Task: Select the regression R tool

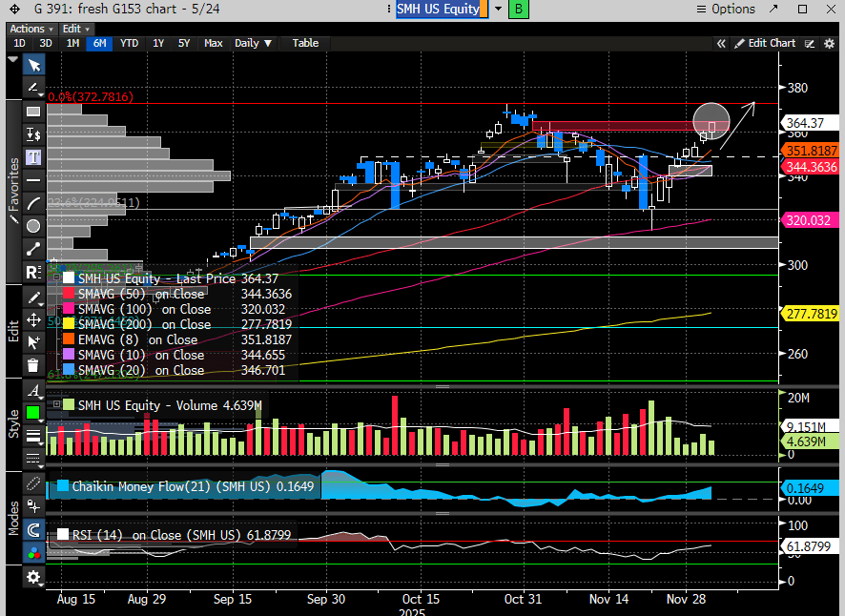Action: click(x=33, y=272)
